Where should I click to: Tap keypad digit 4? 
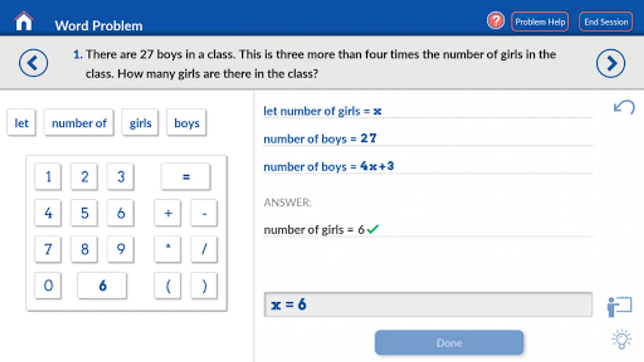tap(48, 213)
